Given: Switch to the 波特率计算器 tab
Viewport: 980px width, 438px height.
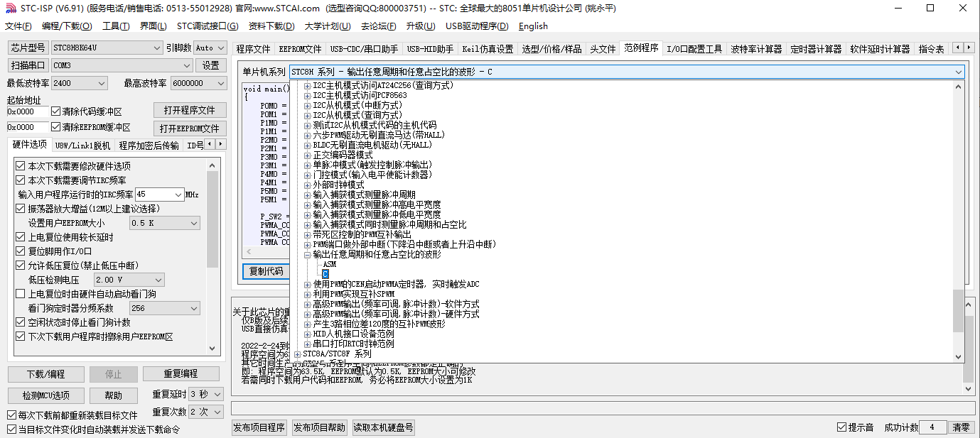Looking at the screenshot, I should (756, 49).
